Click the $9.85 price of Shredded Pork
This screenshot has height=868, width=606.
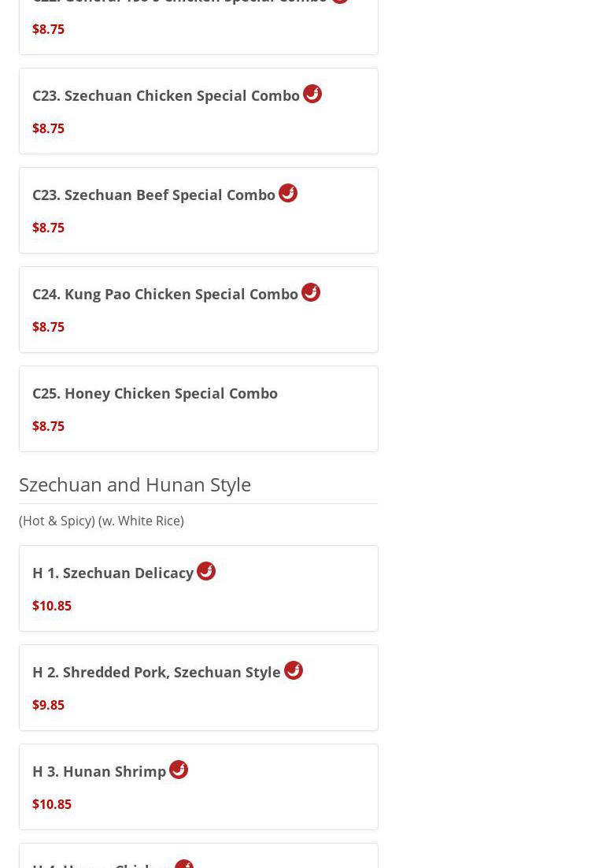(49, 705)
